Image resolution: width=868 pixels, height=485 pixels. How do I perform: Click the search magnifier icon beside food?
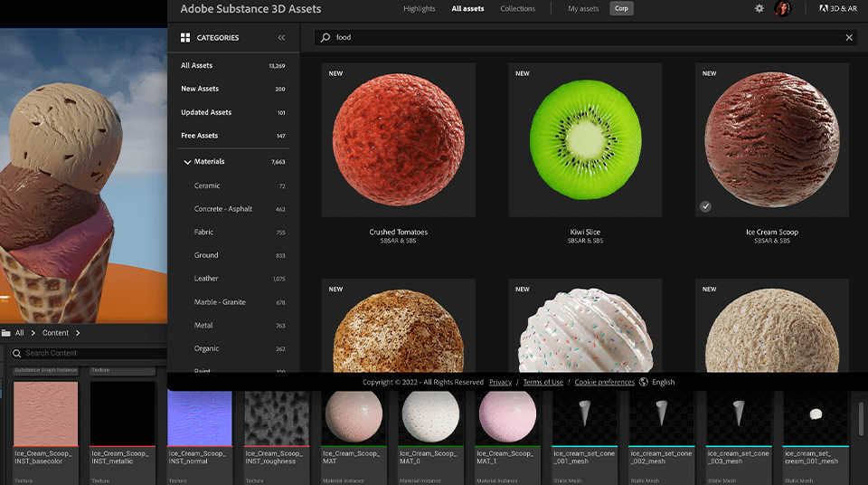[325, 37]
